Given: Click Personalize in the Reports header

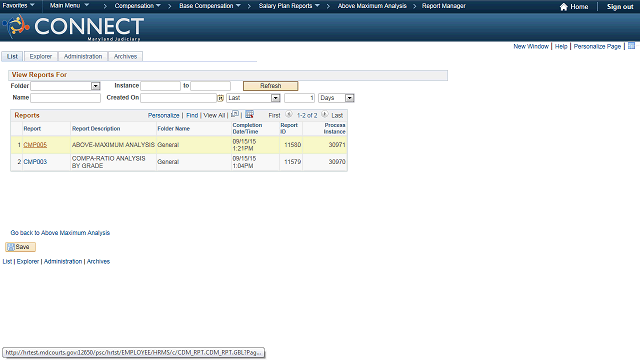Looking at the screenshot, I should [163, 116].
